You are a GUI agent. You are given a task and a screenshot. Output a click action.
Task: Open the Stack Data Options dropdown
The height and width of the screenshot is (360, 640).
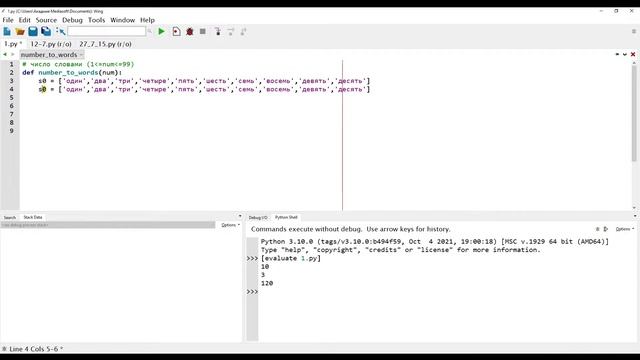pyautogui.click(x=230, y=225)
